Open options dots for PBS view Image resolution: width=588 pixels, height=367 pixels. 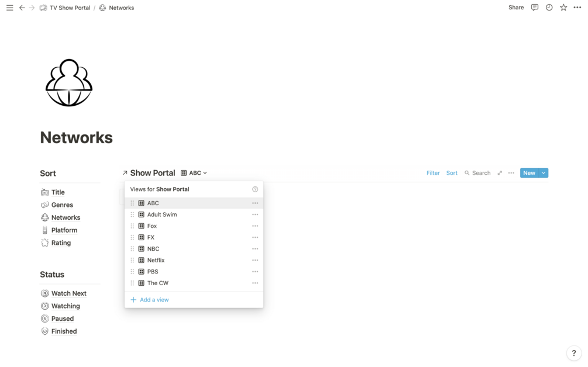tap(255, 272)
